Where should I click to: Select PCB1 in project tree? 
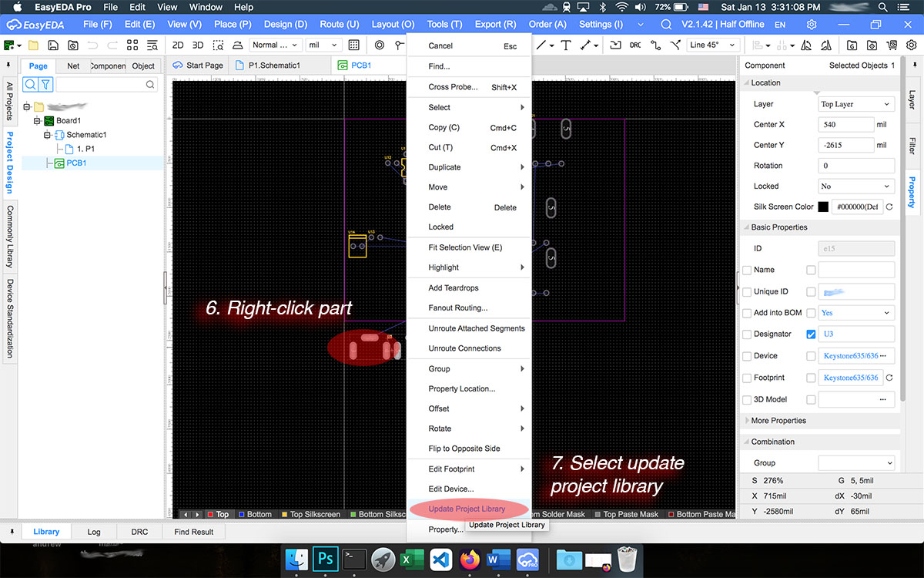tap(76, 163)
